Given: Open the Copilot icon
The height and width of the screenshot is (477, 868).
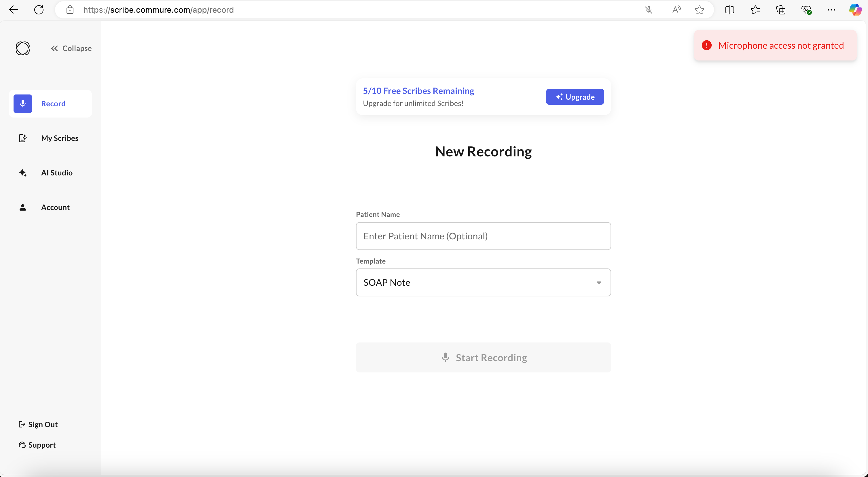Looking at the screenshot, I should pyautogui.click(x=855, y=10).
